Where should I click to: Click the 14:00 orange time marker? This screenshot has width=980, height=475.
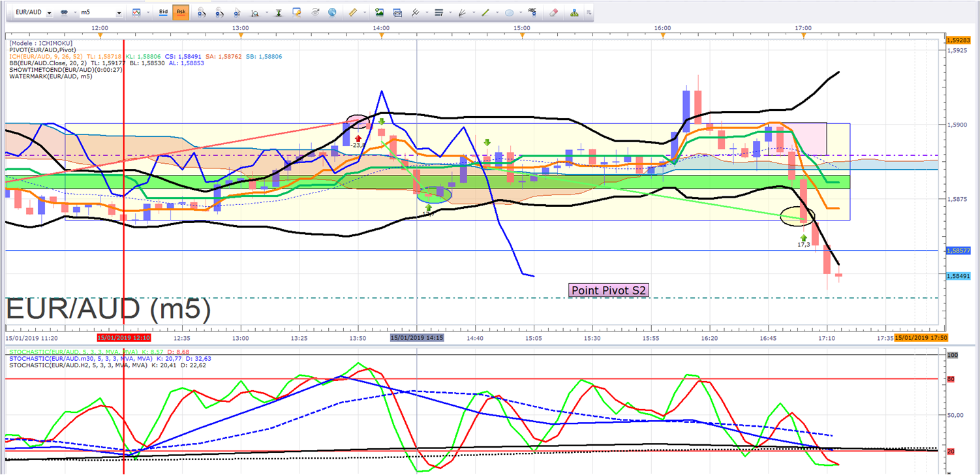pos(382,35)
